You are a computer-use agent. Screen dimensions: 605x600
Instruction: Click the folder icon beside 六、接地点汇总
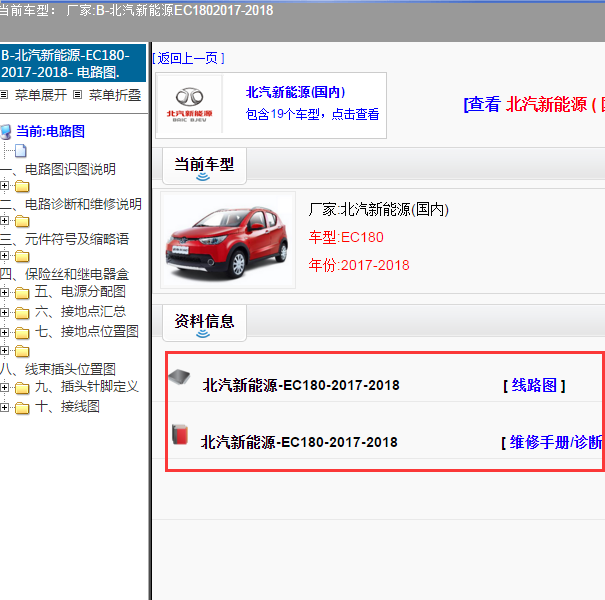tap(22, 313)
